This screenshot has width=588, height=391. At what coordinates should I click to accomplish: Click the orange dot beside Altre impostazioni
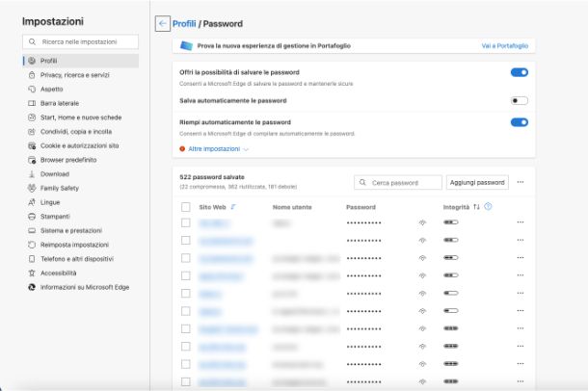click(182, 148)
